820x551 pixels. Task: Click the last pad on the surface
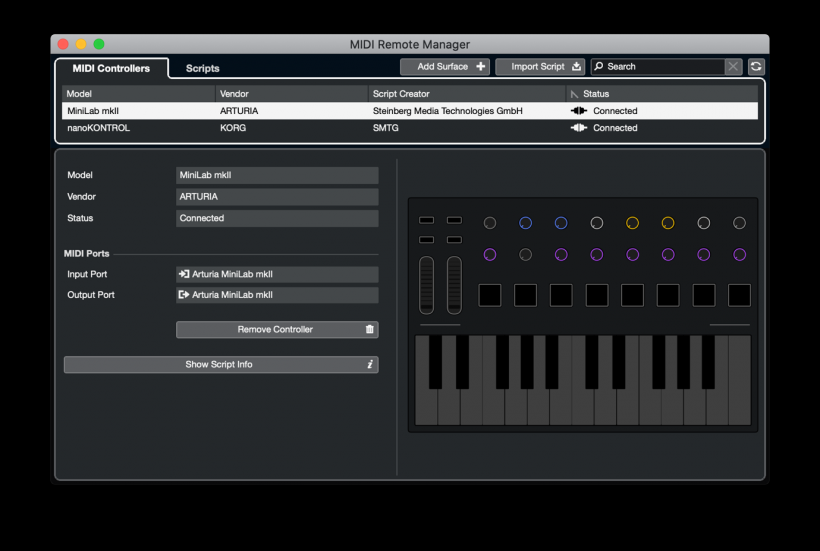pyautogui.click(x=739, y=295)
